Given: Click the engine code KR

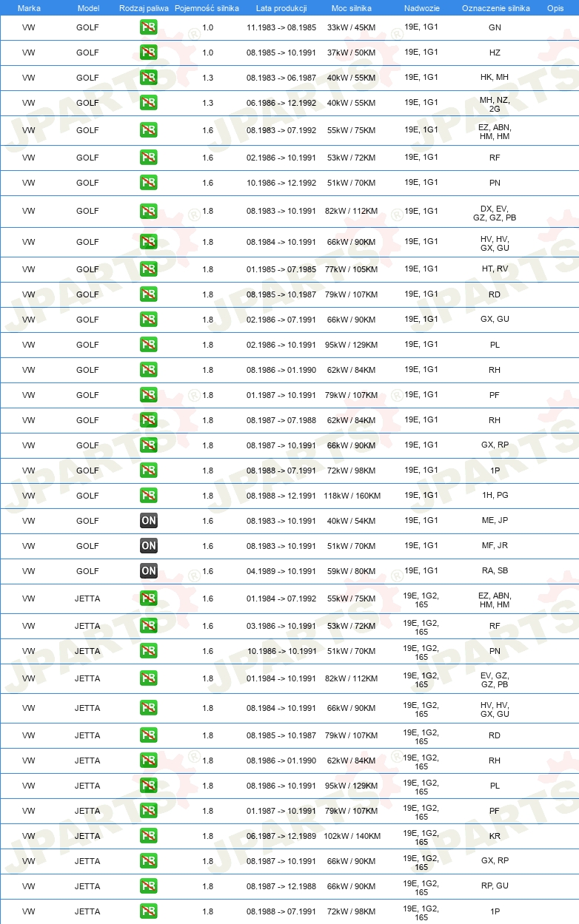Looking at the screenshot, I should click(x=495, y=836).
